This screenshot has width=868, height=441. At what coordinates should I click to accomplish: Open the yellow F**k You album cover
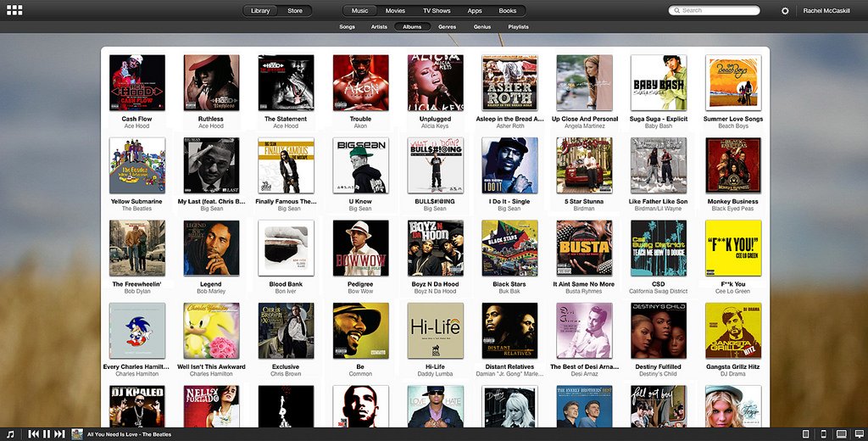733,248
